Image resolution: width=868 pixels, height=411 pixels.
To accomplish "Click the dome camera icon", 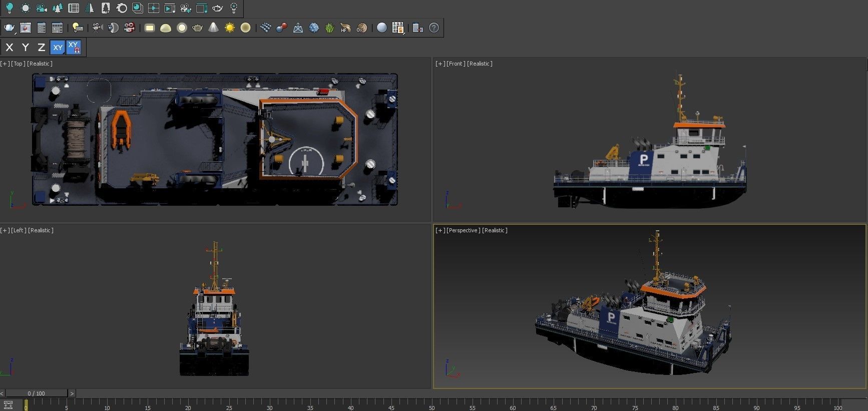I will click(114, 28).
